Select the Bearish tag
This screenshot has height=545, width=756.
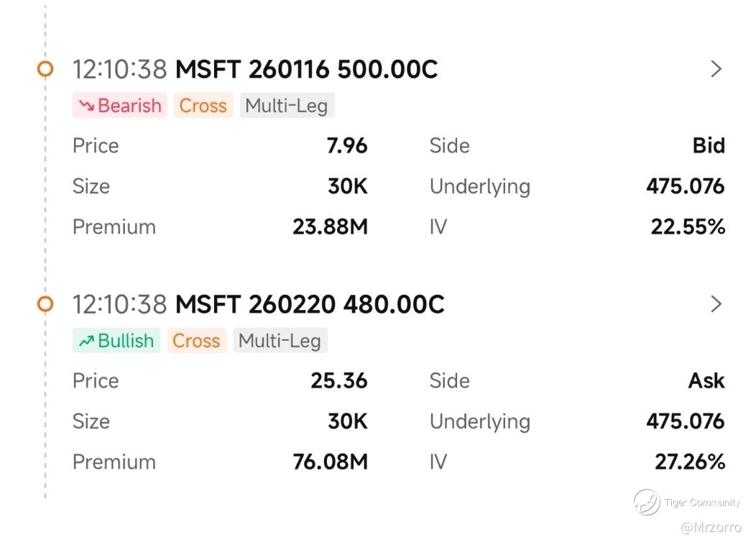click(x=120, y=106)
